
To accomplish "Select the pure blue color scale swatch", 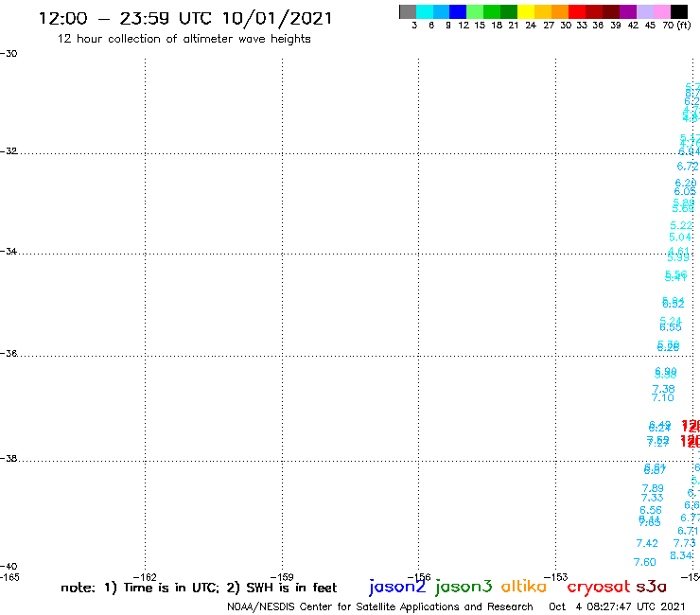I will (458, 11).
